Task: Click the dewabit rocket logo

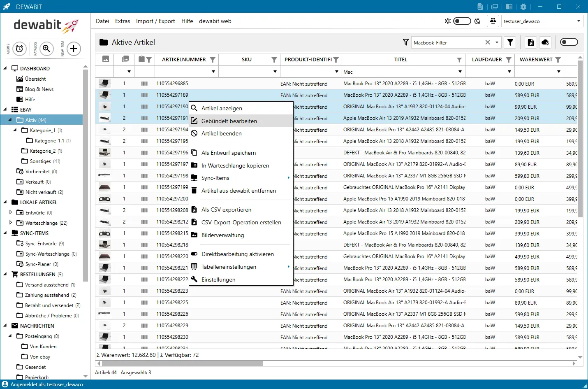Action: (x=46, y=26)
